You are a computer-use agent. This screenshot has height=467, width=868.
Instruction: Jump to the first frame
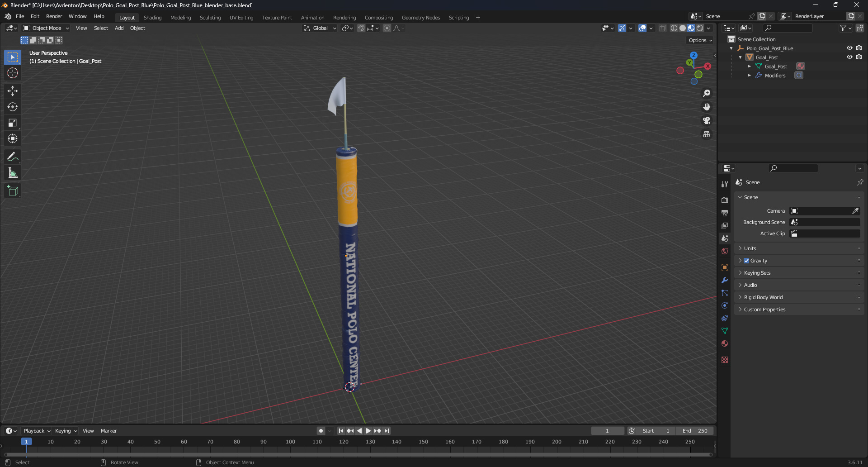(341, 431)
